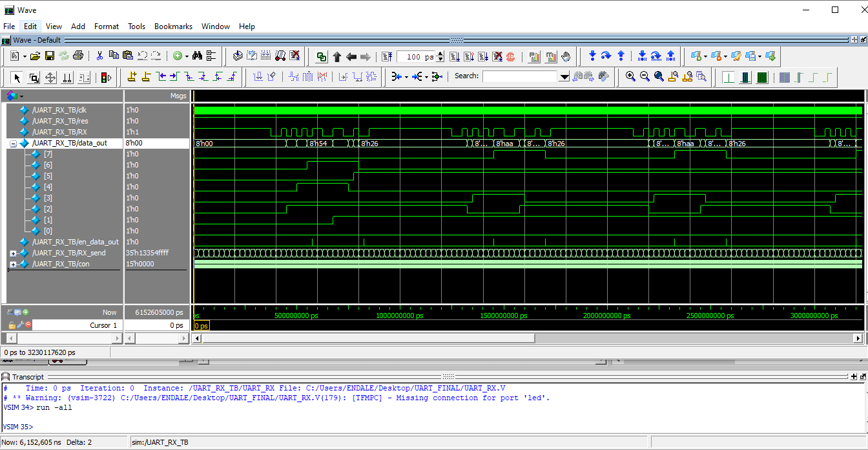This screenshot has height=450, width=868.
Task: Select the /UART_RX_TB/en_data_out signal
Action: pos(75,242)
